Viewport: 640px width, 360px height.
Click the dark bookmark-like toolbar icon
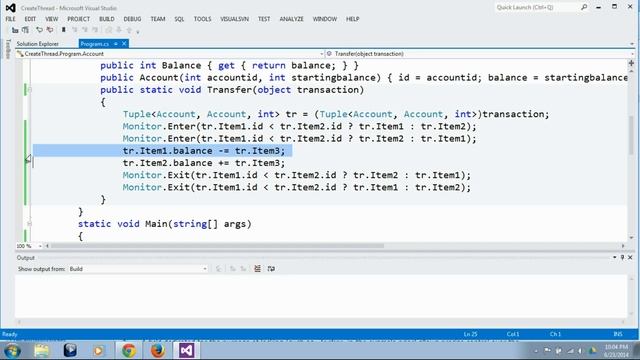tap(64, 30)
